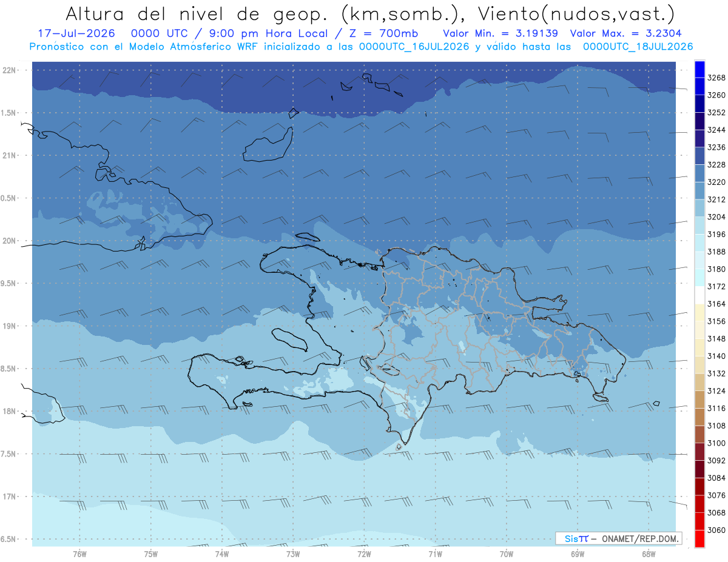Viewport: 728px width, 562px height.
Task: Click the '74W' longitude label
Action: [222, 554]
